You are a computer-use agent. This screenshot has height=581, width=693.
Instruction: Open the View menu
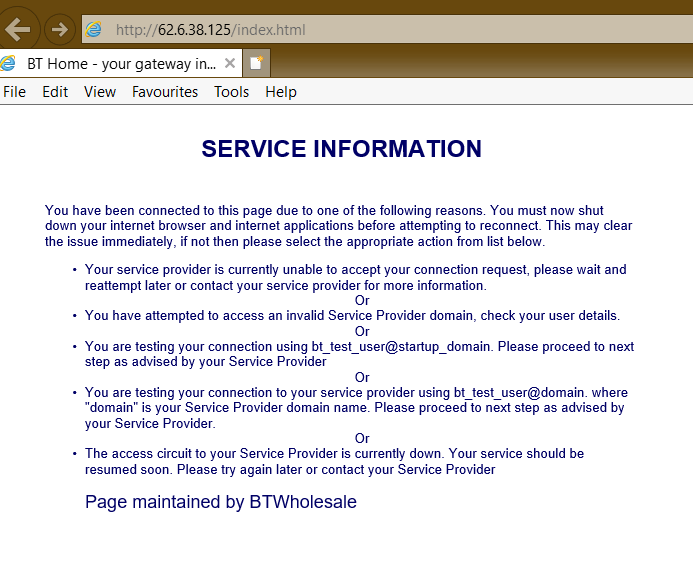100,92
